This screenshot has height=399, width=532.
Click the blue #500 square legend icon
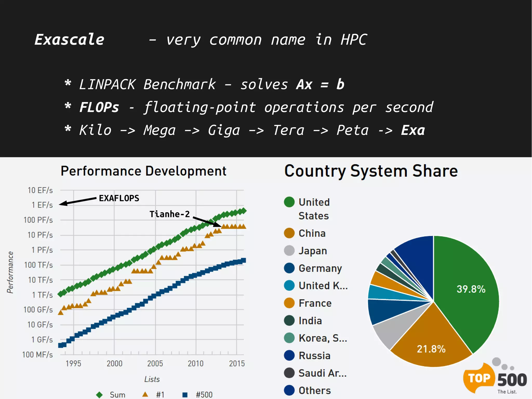(x=185, y=395)
